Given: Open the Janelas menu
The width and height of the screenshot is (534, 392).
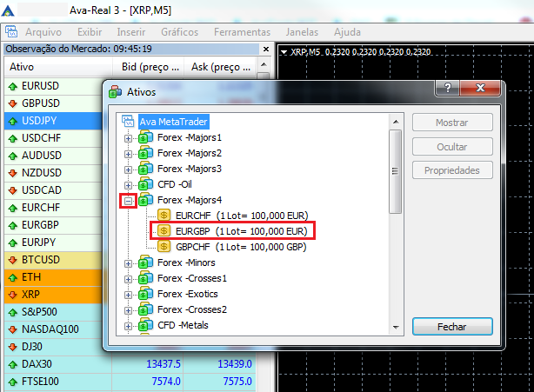Looking at the screenshot, I should (x=302, y=32).
